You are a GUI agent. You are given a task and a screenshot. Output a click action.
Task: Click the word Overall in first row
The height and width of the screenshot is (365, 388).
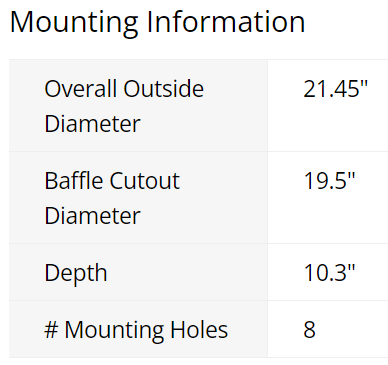(80, 89)
